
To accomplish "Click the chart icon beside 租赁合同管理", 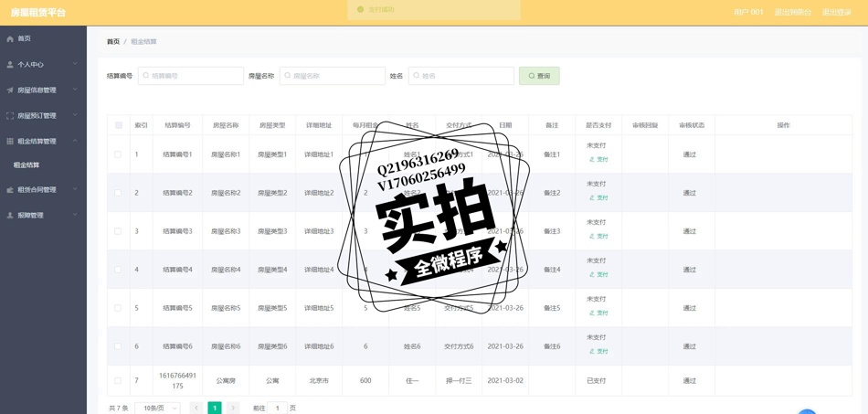I will pos(10,190).
